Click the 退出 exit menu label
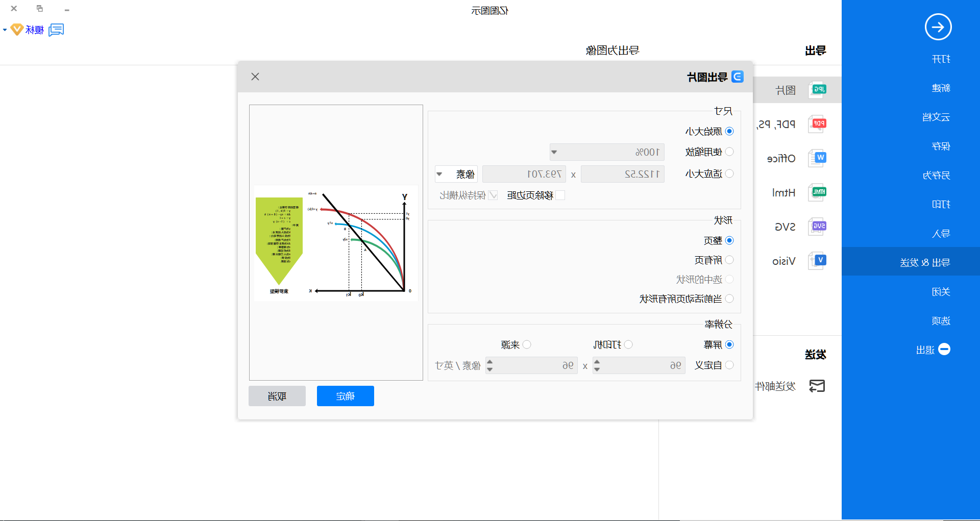Viewport: 980px width, 521px height. 925,350
